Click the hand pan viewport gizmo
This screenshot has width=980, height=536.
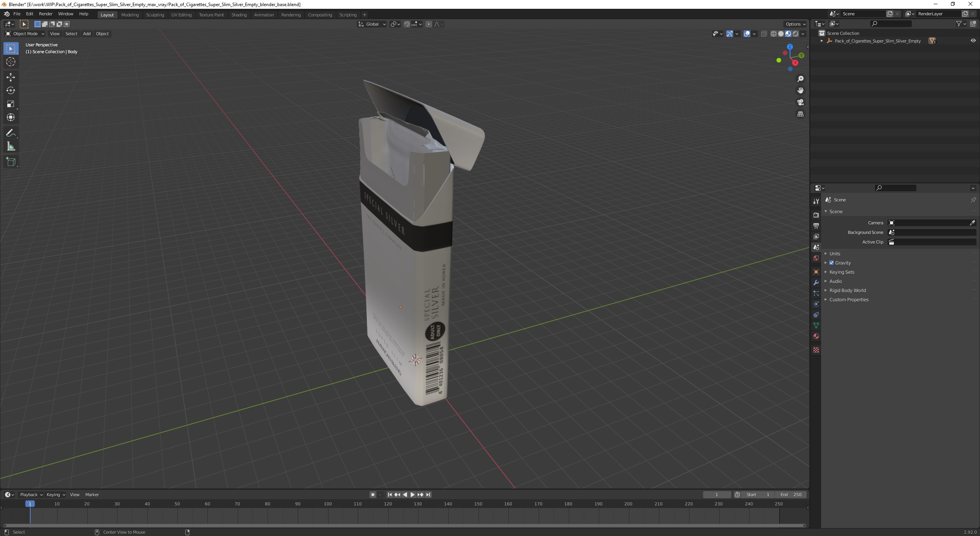coord(800,90)
